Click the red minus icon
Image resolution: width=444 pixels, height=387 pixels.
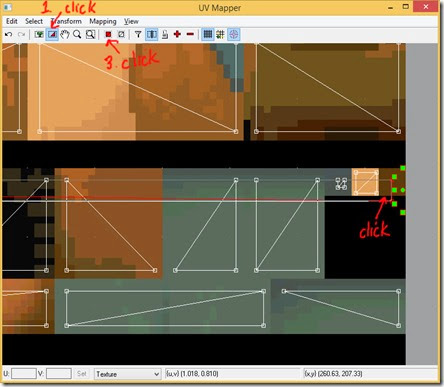[x=190, y=34]
